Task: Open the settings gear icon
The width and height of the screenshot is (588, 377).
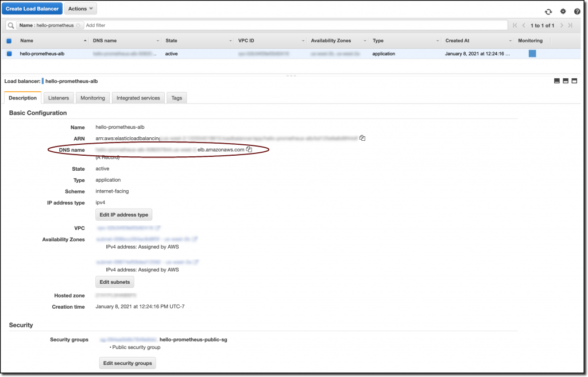Action: coord(563,11)
